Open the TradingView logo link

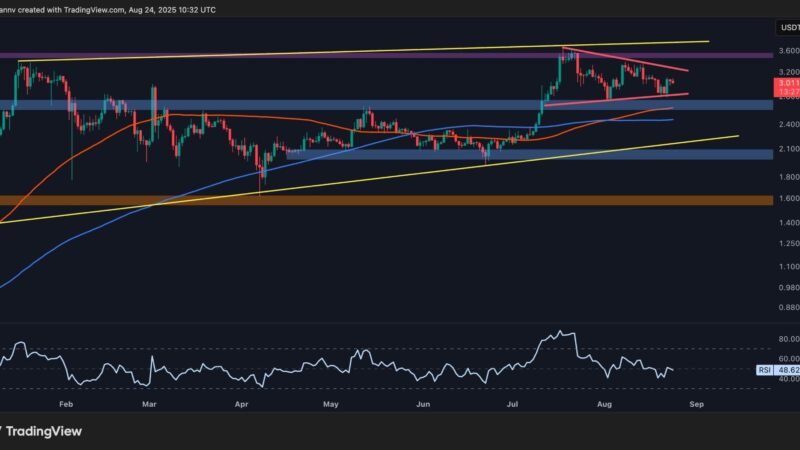(41, 432)
